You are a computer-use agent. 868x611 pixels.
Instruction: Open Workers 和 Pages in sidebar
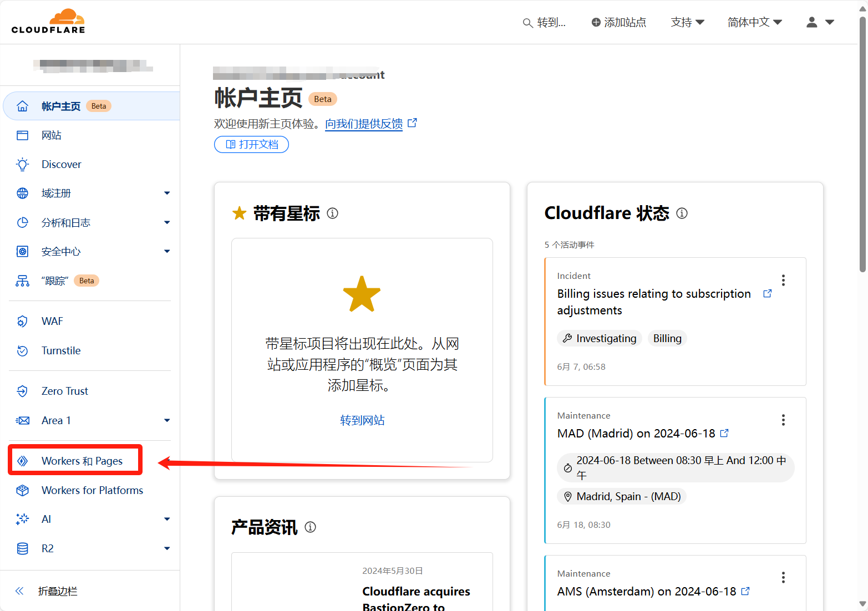pos(82,461)
